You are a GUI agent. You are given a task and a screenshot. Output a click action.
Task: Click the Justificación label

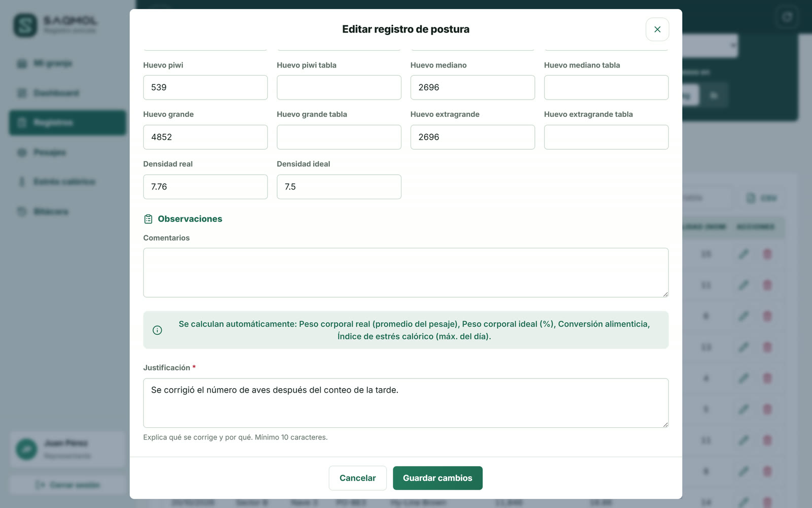(166, 368)
